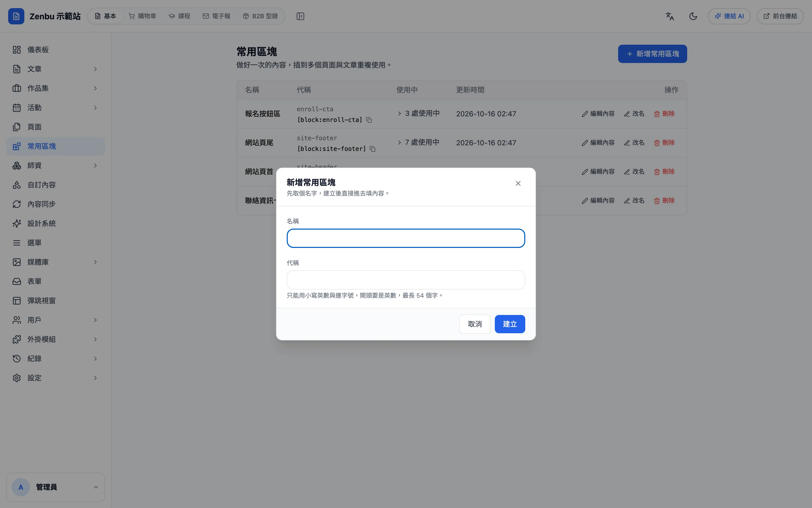Open 選單 in the sidebar
The height and width of the screenshot is (508, 812).
tap(56, 243)
